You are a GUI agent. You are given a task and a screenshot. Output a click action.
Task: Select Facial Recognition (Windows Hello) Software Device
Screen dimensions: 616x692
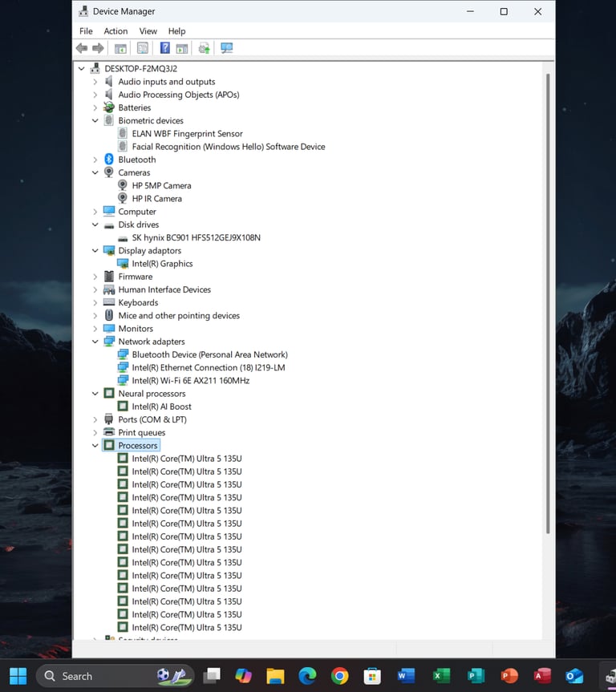point(229,147)
